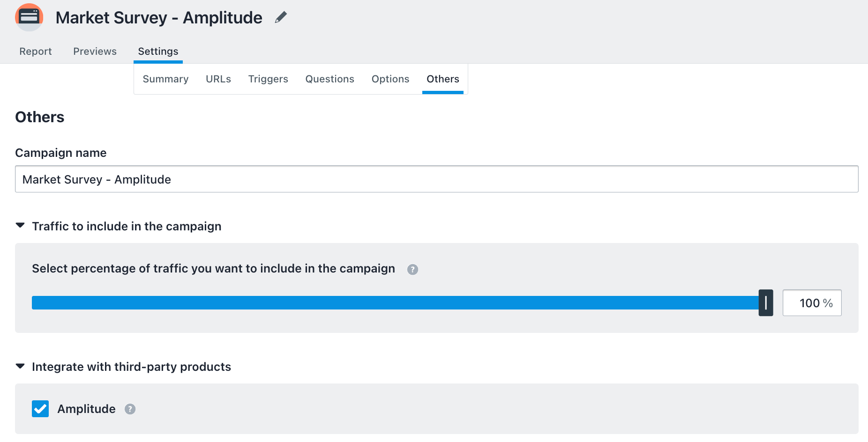This screenshot has width=868, height=442.
Task: Open the URLs sub-tab
Action: (x=218, y=79)
